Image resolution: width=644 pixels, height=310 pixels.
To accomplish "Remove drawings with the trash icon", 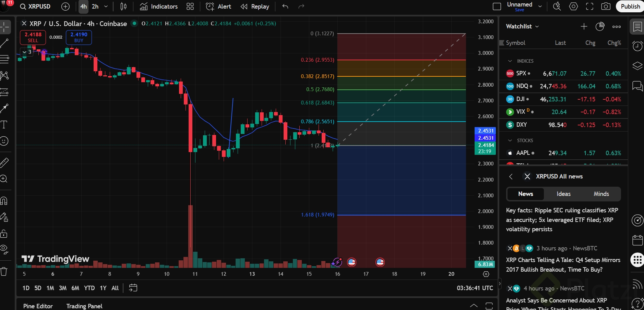I will [4, 272].
